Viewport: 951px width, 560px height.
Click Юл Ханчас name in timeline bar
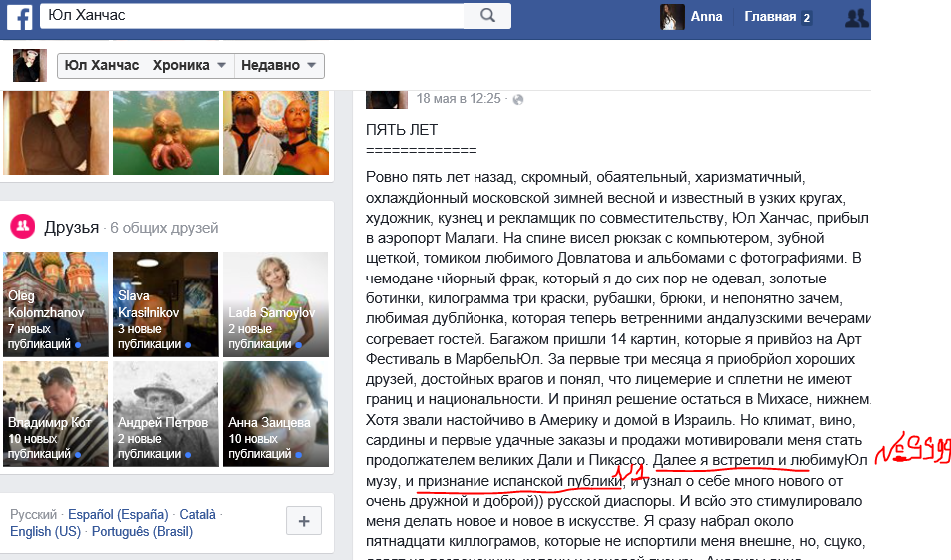click(102, 65)
